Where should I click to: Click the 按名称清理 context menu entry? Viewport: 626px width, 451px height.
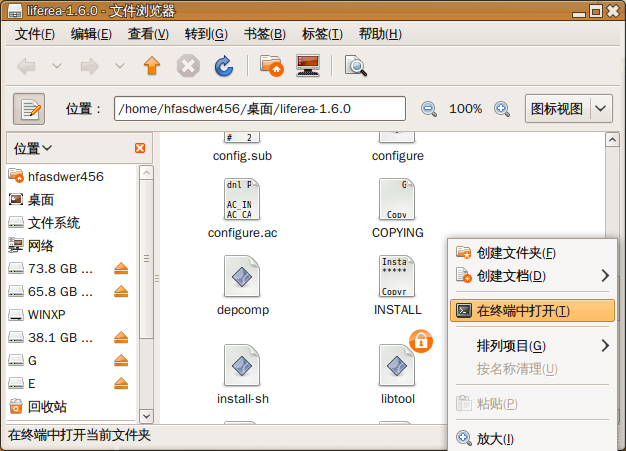pos(532,369)
